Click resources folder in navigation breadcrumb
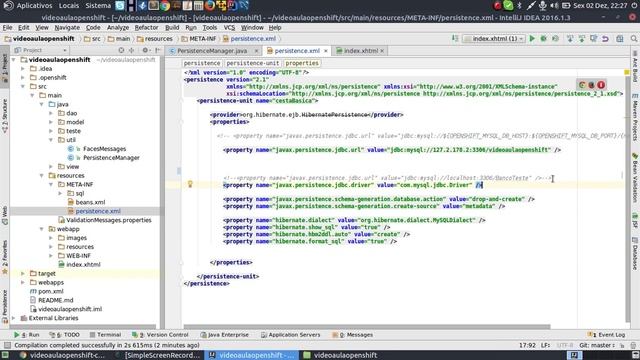The image size is (640, 360). (155, 39)
